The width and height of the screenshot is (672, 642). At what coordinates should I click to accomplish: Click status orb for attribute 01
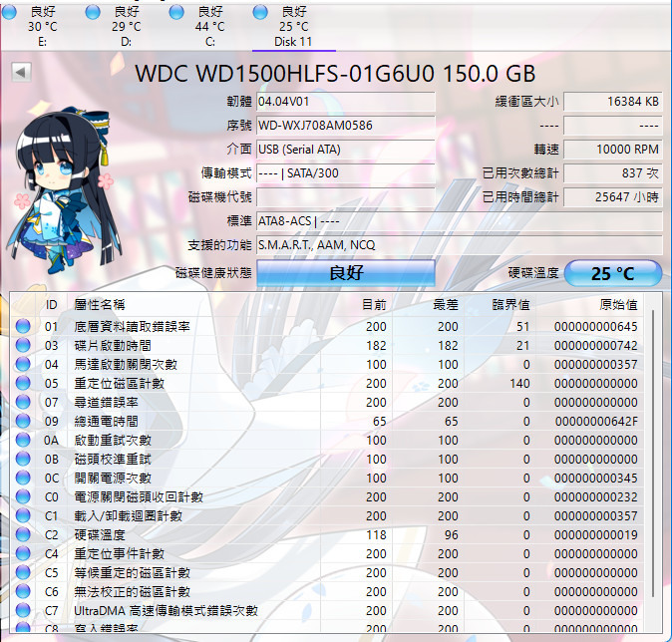[x=23, y=326]
